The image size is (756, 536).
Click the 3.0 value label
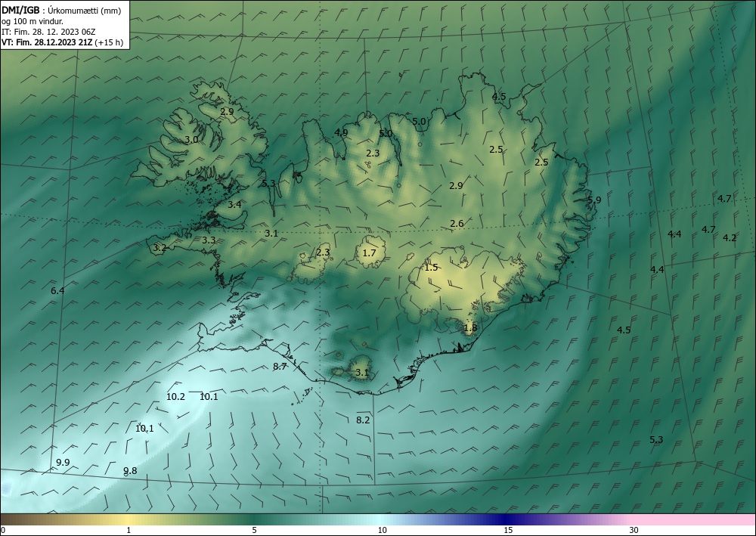click(191, 140)
